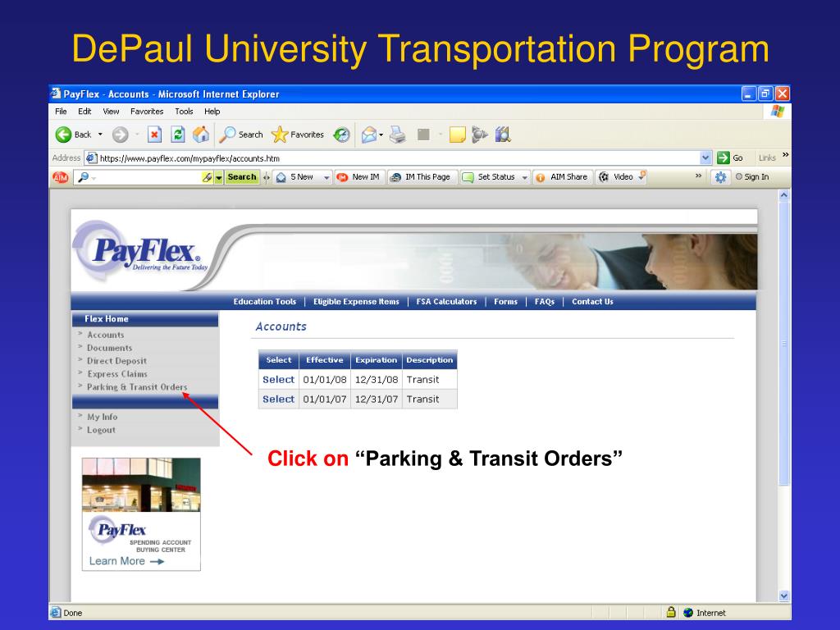
Task: Click the Messenger icon next to note
Action: point(479,135)
